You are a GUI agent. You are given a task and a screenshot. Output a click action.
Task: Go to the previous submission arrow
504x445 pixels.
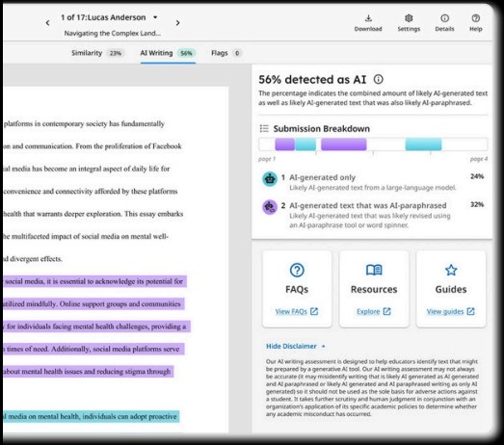coord(48,23)
